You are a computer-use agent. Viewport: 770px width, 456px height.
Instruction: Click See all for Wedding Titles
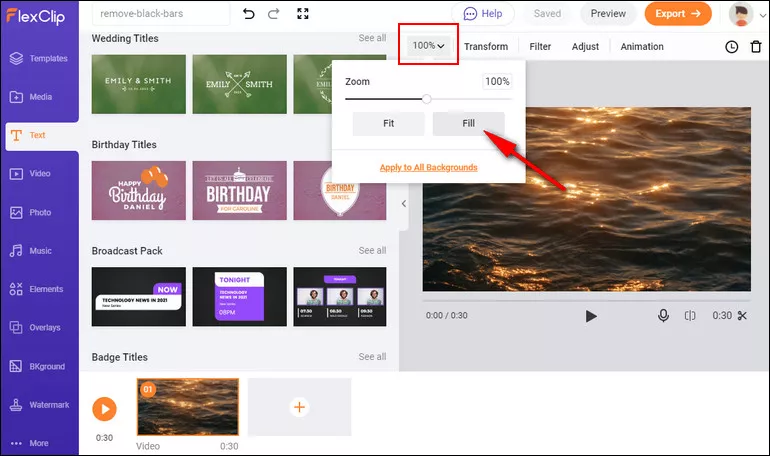[x=372, y=38]
